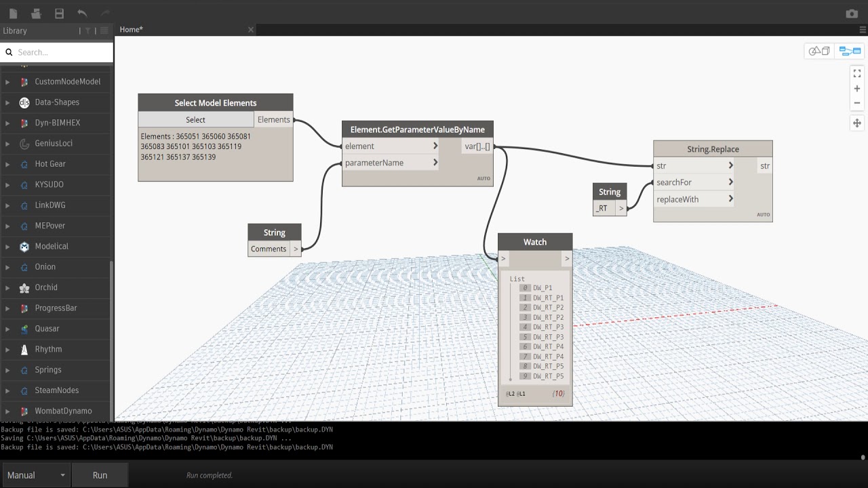Click the WombatDynamo package icon
The height and width of the screenshot is (488, 868).
coord(24,411)
